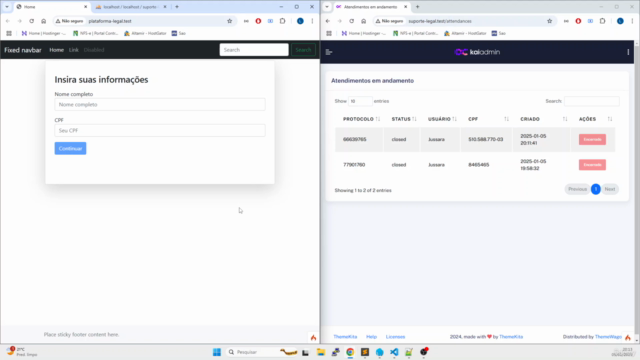Open a new tab in the right browser
The image size is (640, 360).
click(417, 7)
